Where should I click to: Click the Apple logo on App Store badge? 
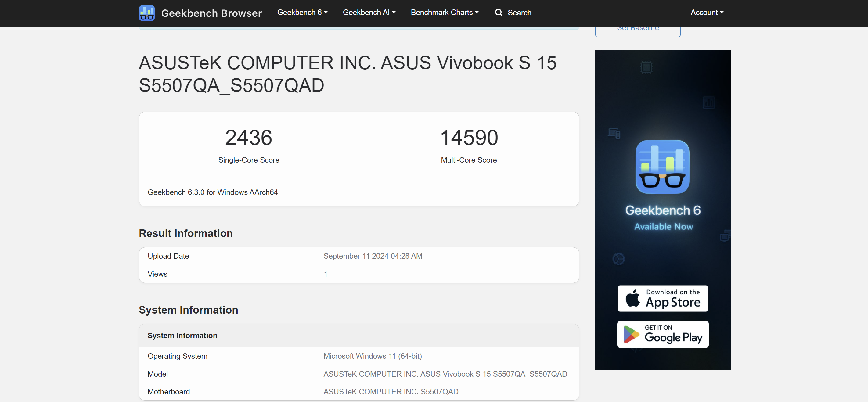pyautogui.click(x=632, y=299)
